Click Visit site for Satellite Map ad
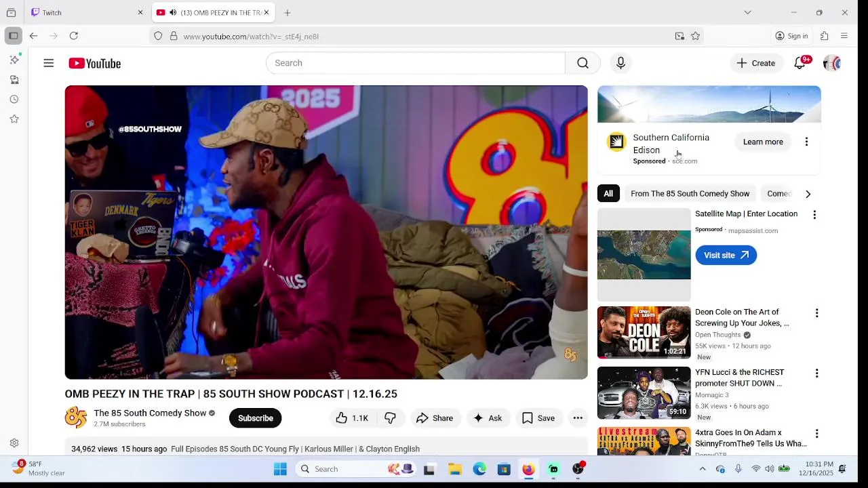 point(726,255)
